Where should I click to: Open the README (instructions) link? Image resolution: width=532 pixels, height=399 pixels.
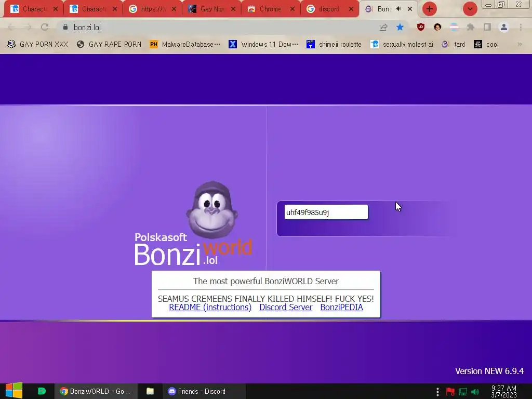click(210, 308)
